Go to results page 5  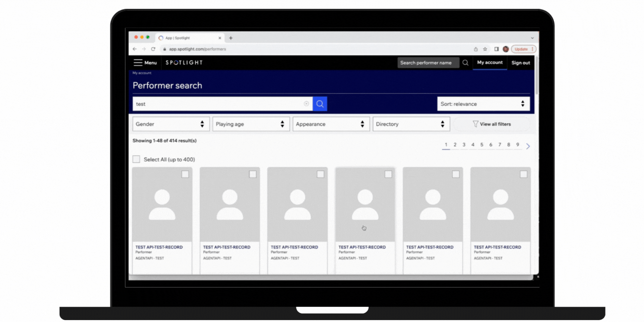pos(482,145)
